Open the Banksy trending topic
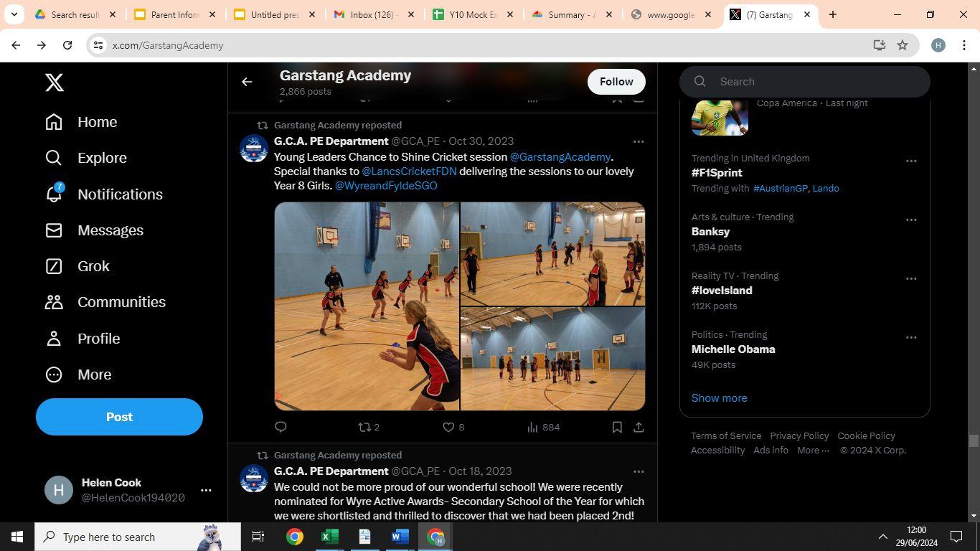Viewport: 980px width, 551px height. click(x=710, y=232)
